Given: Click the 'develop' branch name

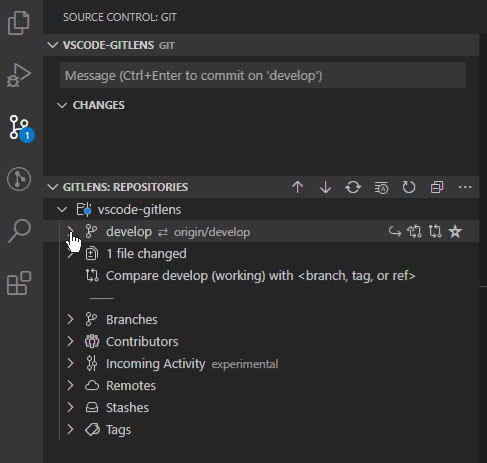Looking at the screenshot, I should click(129, 232).
